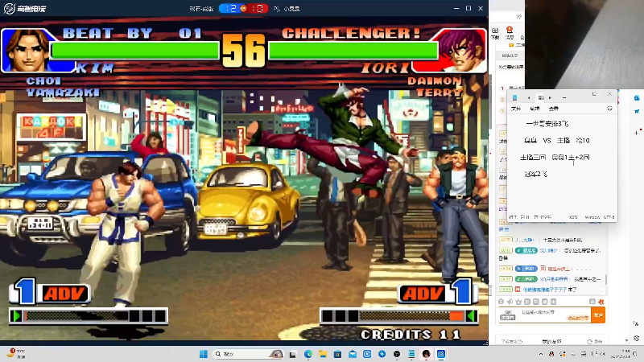Click the square icon beside the orange chat icon

point(592,302)
